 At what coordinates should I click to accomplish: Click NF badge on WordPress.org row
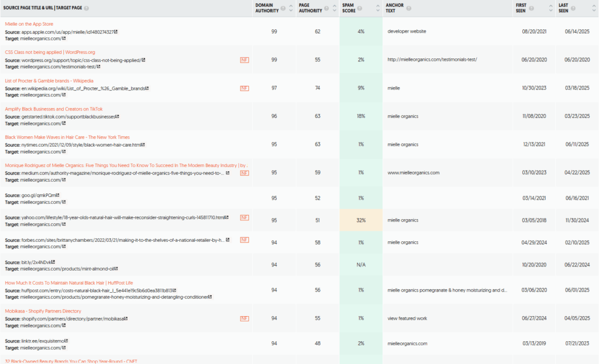(x=245, y=60)
